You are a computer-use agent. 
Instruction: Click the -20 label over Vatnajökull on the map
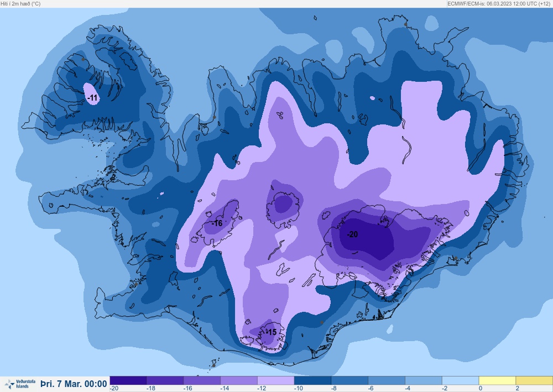(x=352, y=234)
